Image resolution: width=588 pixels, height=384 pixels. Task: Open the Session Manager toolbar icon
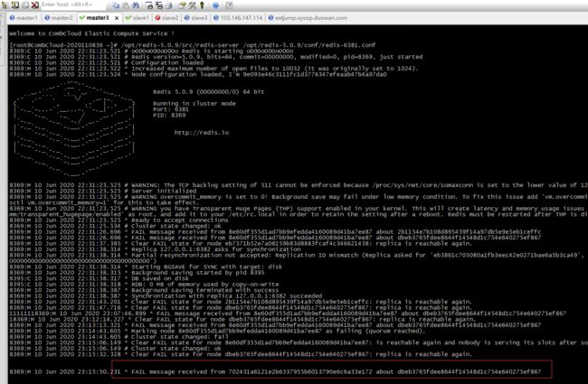point(5,5)
